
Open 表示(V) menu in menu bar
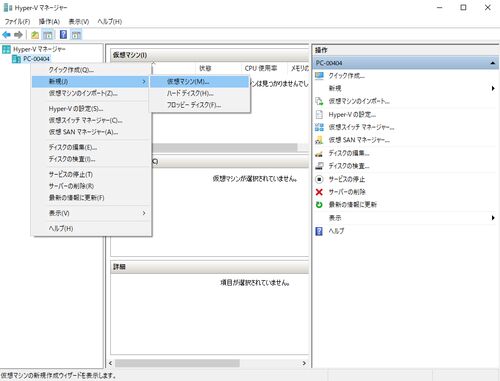pos(79,22)
